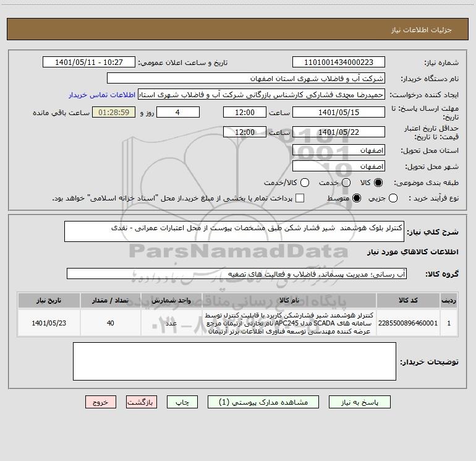This screenshot has width=476, height=461.
Task: Choose the جزیی purchase type radio
Action: (393, 198)
